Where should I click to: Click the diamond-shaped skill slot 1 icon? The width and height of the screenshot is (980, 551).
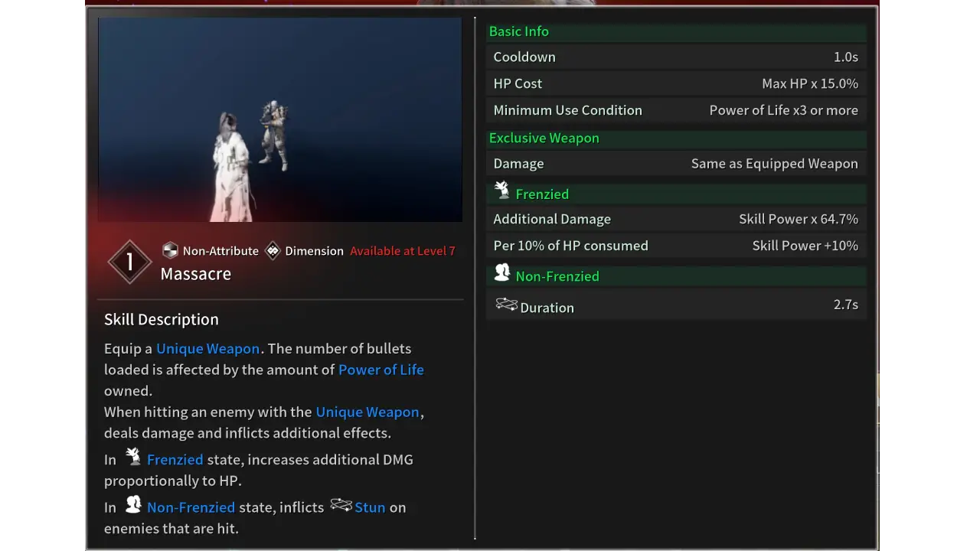(129, 262)
